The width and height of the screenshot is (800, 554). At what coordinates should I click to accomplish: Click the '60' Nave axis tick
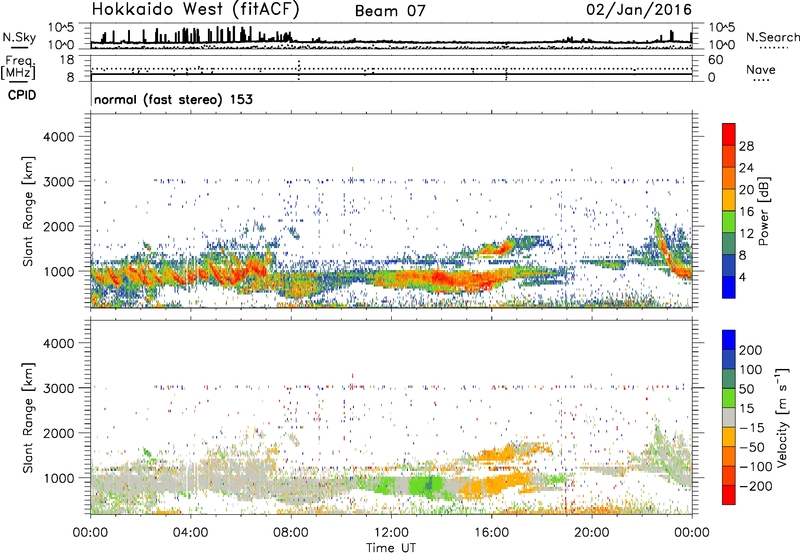(x=715, y=60)
